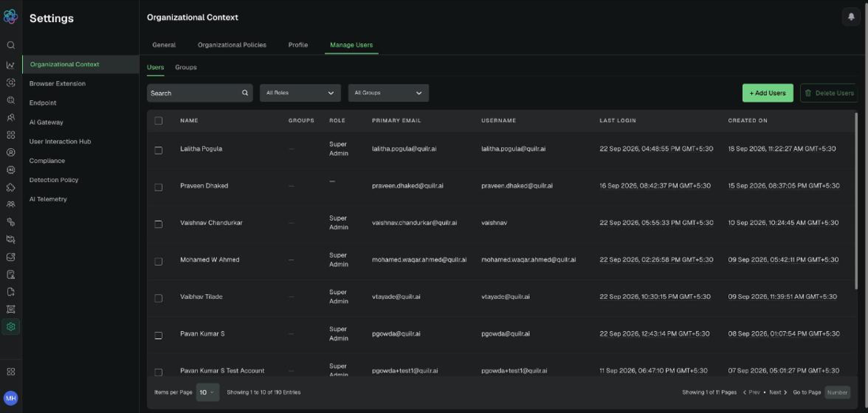Sort by the NAME column header
This screenshot has height=413, width=868.
pyautogui.click(x=189, y=121)
